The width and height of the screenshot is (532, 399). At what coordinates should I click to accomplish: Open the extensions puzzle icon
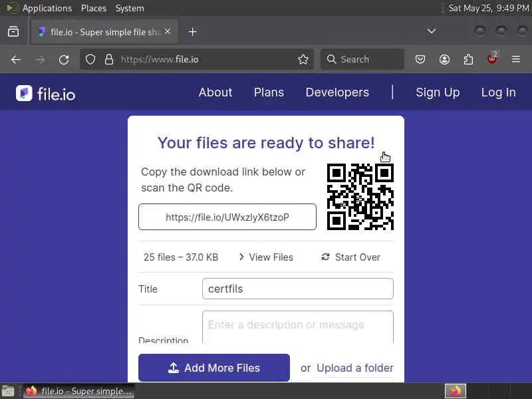(x=468, y=59)
